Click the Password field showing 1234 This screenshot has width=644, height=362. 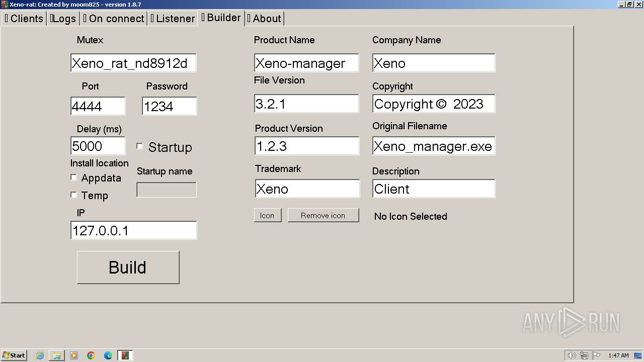(170, 106)
